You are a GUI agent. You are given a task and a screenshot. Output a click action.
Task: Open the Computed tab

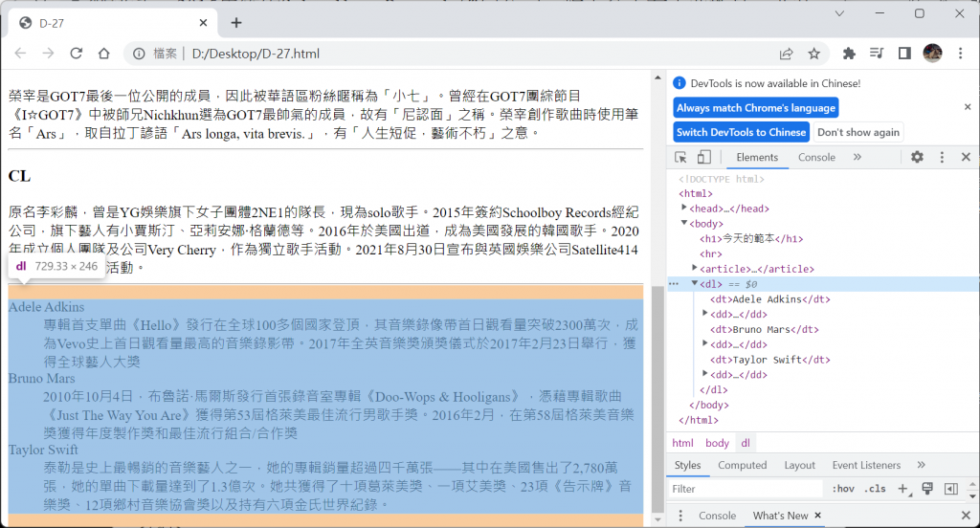click(742, 465)
